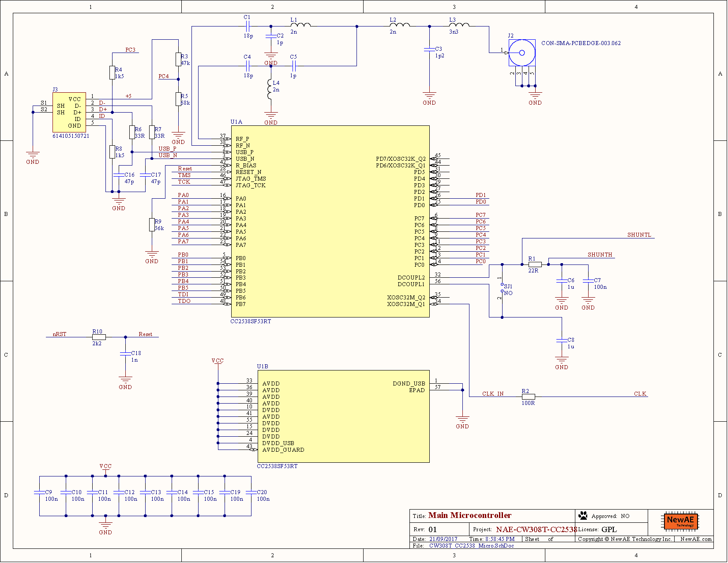Click the USB_P net label
728x563 pixels.
[x=168, y=149]
